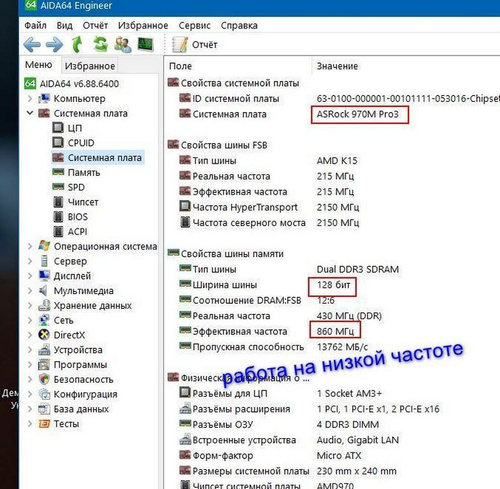Viewport: 500px width, 489px height.
Task: Open the system monitor graph icon
Action: tap(145, 44)
